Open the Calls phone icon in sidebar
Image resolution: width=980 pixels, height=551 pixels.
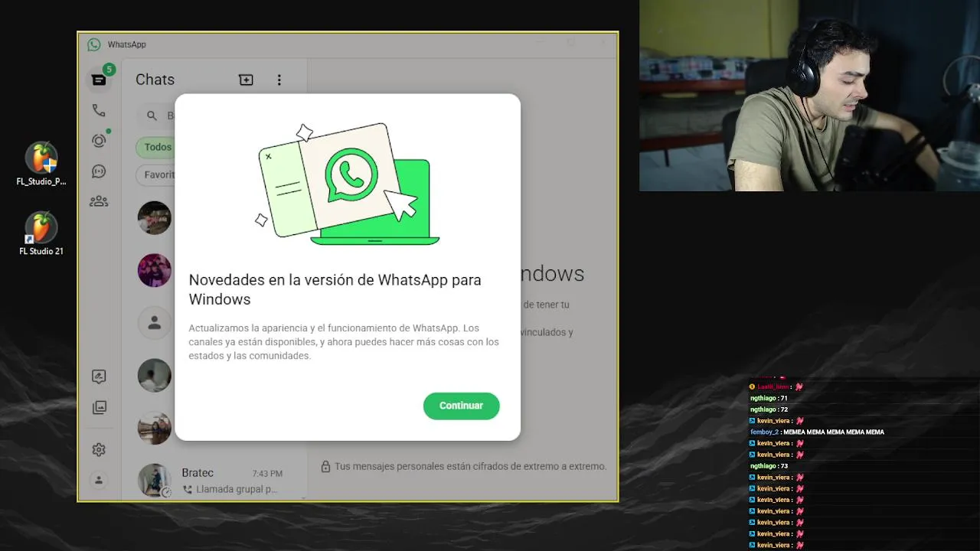[99, 110]
